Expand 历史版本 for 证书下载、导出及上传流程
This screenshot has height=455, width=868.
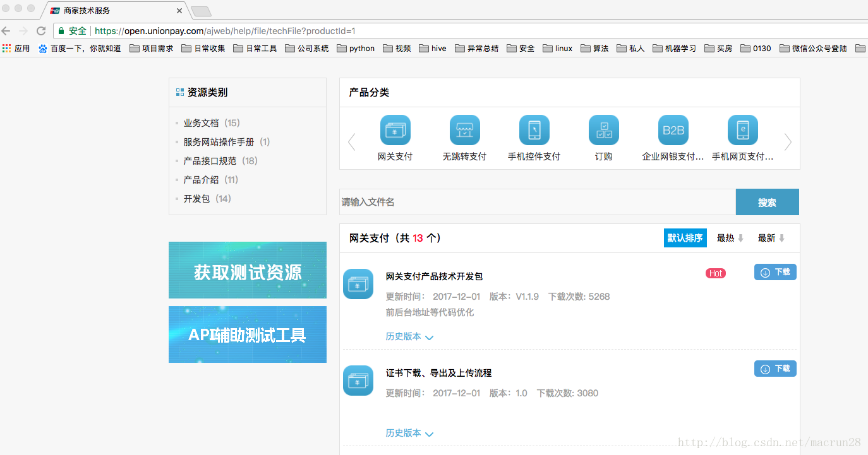(409, 434)
